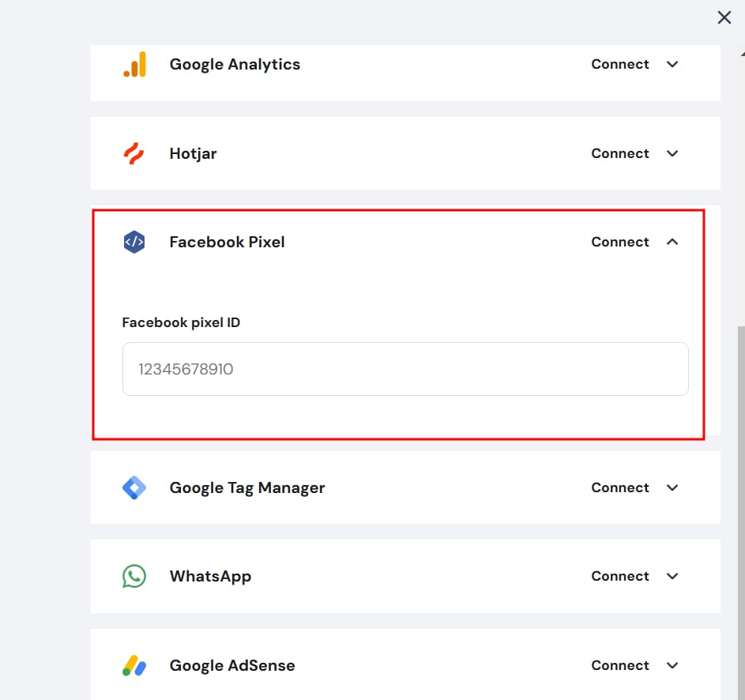
Task: Focus the Facebook pixel ID input field
Action: pos(405,369)
